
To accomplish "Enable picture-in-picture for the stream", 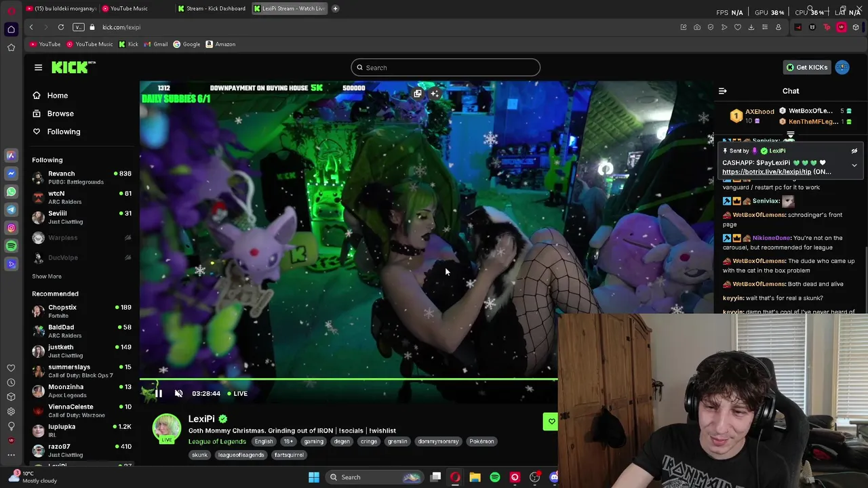I will (x=418, y=94).
